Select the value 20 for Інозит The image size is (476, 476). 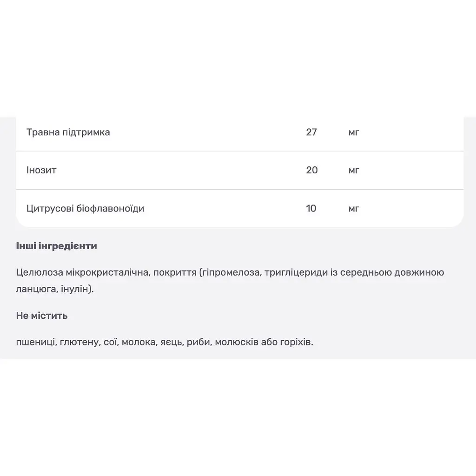pyautogui.click(x=312, y=170)
